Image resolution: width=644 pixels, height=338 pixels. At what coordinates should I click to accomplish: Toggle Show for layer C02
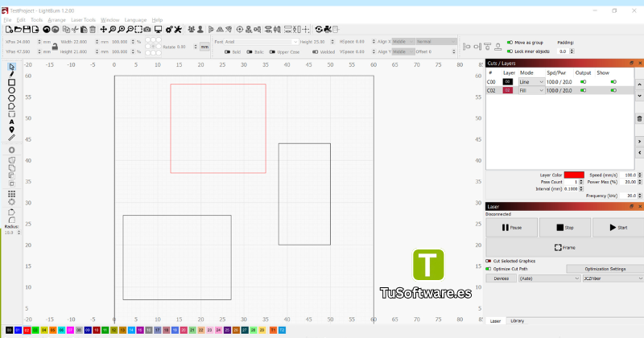613,90
